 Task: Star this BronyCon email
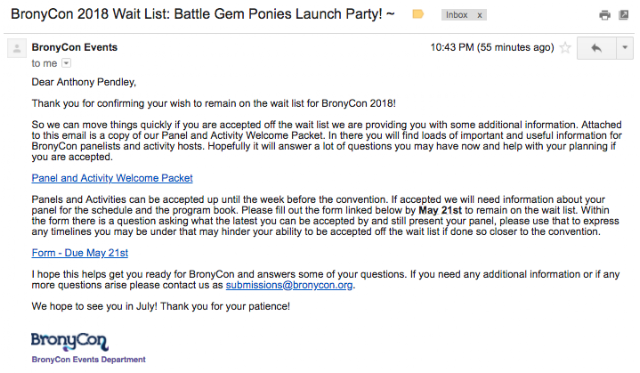565,48
